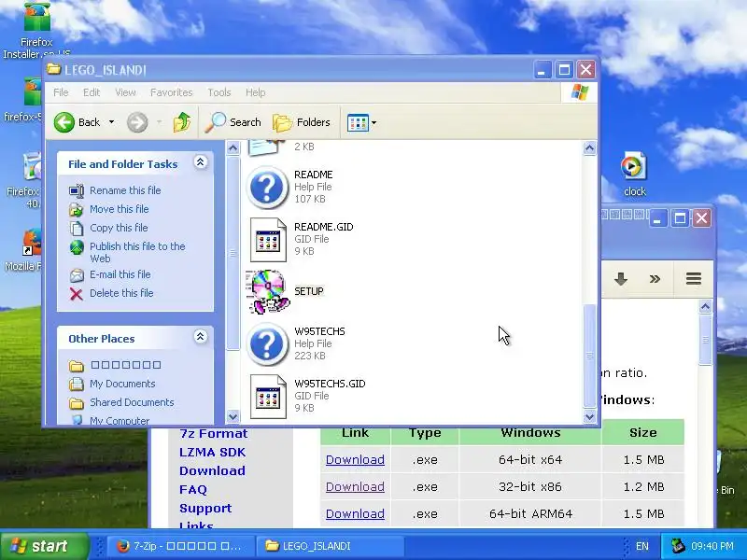The image size is (747, 560).
Task: Click the file list scroll up arrow
Action: pyautogui.click(x=589, y=148)
